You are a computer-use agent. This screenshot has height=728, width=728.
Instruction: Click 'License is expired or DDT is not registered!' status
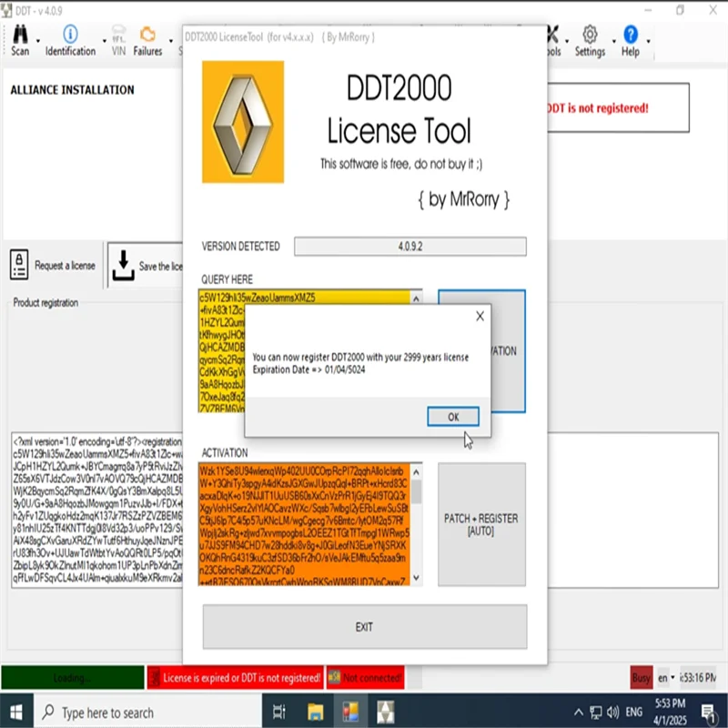tap(235, 677)
